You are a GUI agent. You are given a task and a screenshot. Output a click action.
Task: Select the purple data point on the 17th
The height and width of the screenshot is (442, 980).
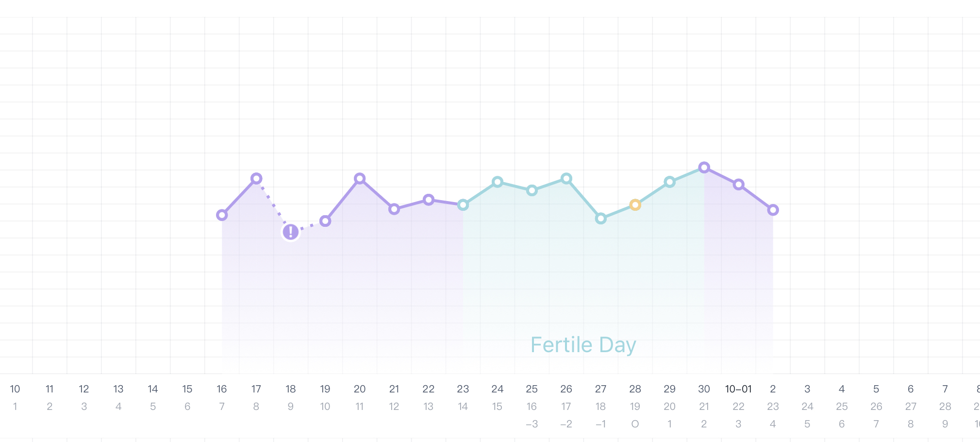pyautogui.click(x=256, y=179)
